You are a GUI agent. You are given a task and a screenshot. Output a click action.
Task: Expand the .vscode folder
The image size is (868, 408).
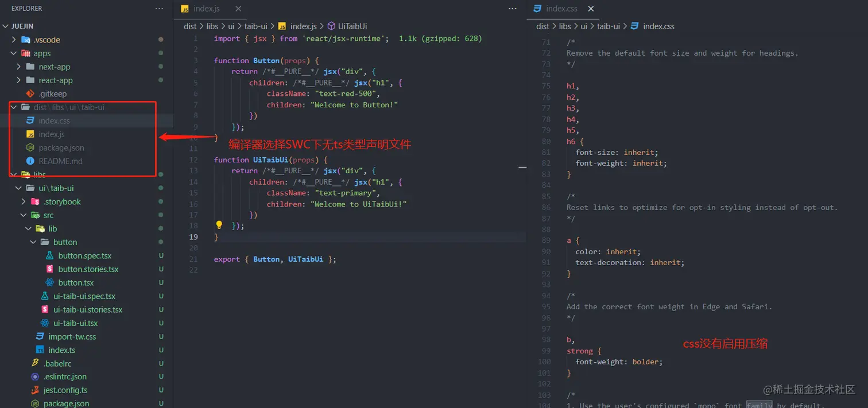point(14,40)
